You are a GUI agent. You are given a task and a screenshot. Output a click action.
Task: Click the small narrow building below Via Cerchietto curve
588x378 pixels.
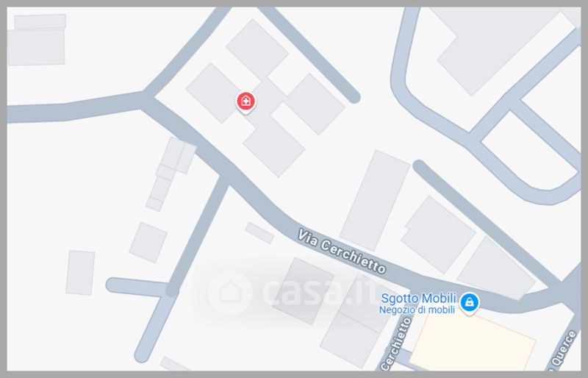(x=259, y=233)
